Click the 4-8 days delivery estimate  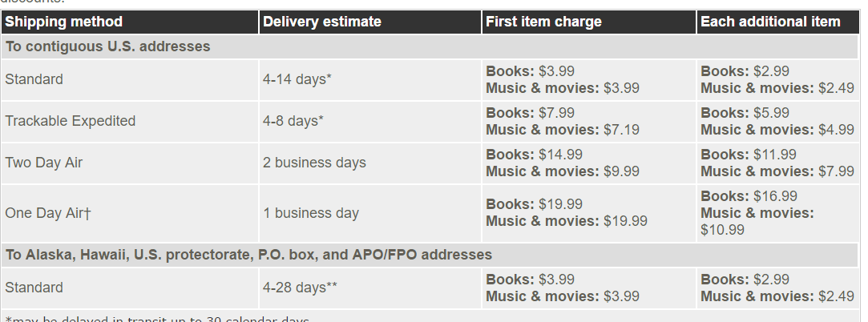(x=293, y=121)
